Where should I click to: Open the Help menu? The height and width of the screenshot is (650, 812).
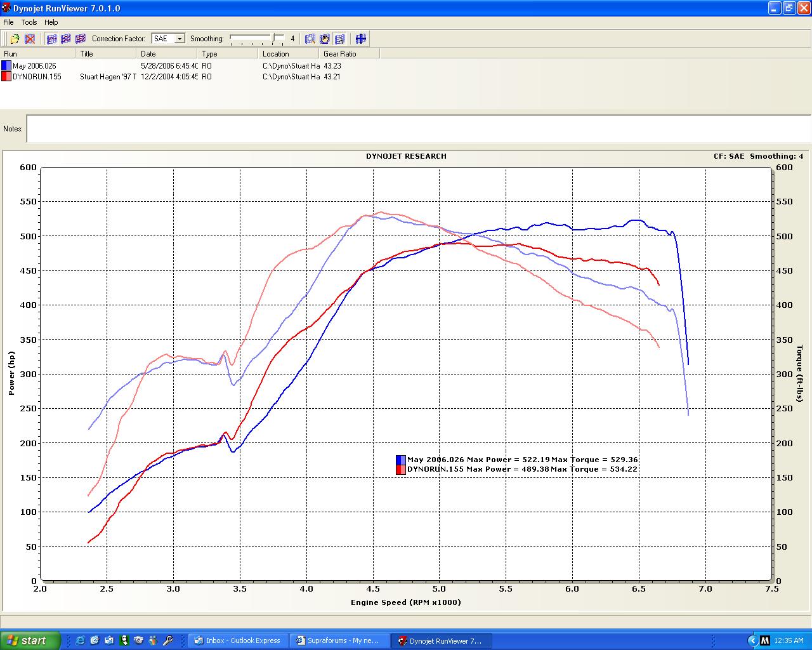pos(51,22)
